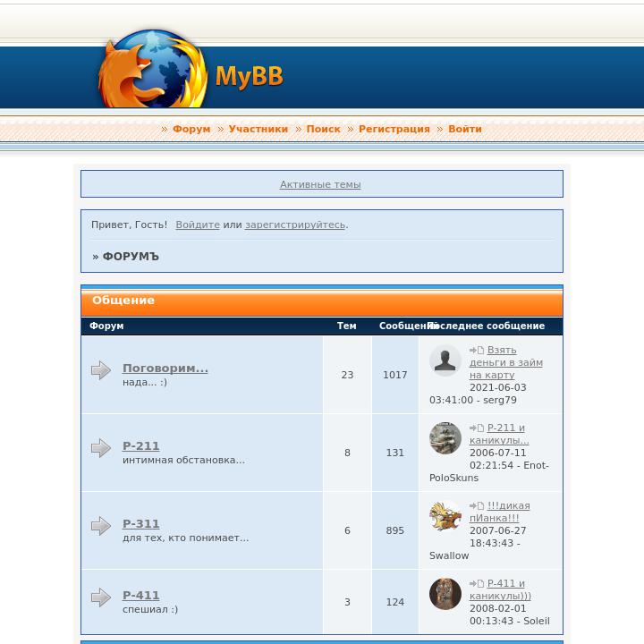Open the Участники menu item

pyautogui.click(x=258, y=129)
